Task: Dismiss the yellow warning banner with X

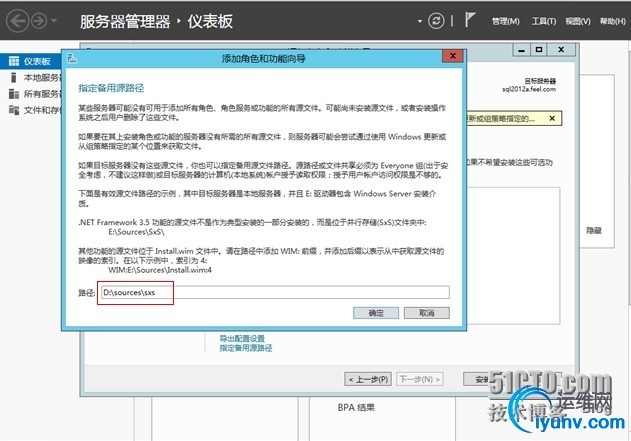Action: [552, 118]
